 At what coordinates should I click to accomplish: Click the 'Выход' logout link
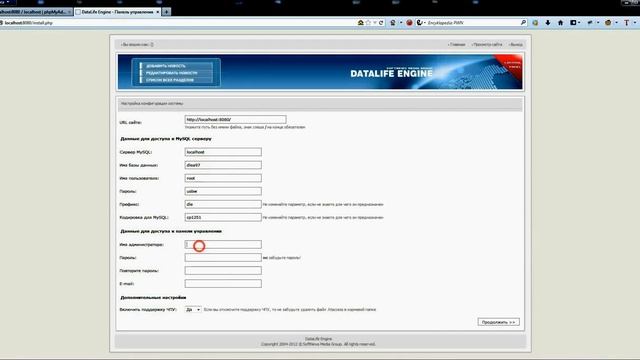pyautogui.click(x=516, y=44)
